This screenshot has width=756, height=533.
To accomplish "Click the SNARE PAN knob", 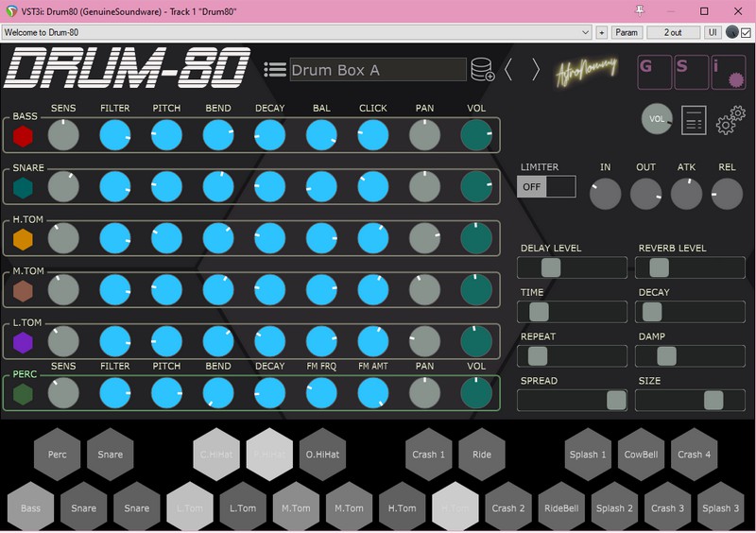I will click(x=424, y=187).
